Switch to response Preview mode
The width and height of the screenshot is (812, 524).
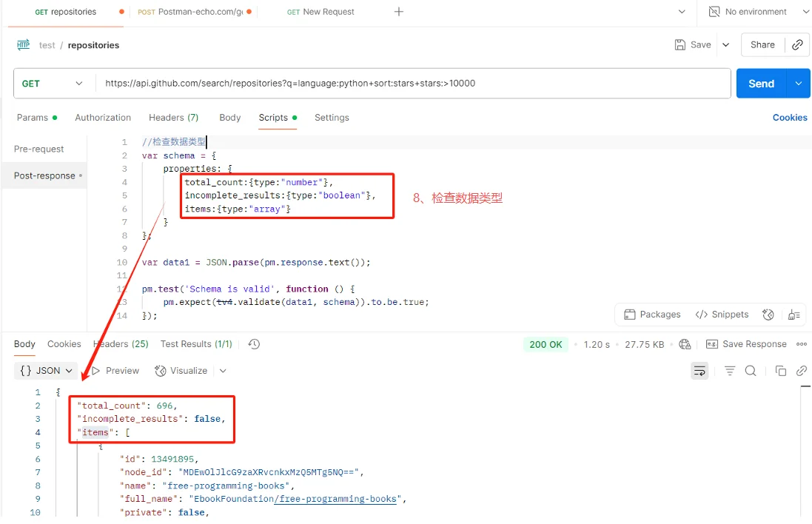(115, 371)
